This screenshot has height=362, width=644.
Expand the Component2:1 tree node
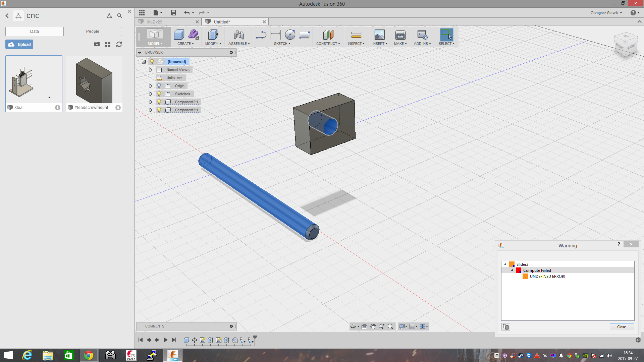tap(150, 102)
